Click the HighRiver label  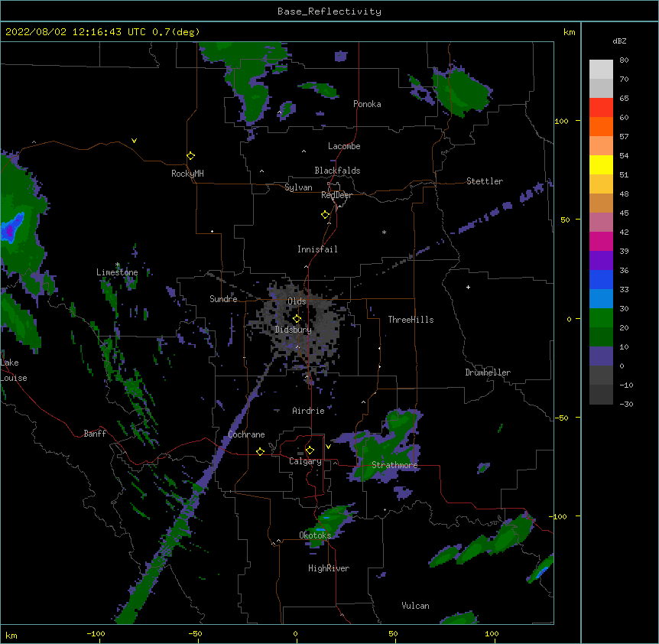pos(329,568)
